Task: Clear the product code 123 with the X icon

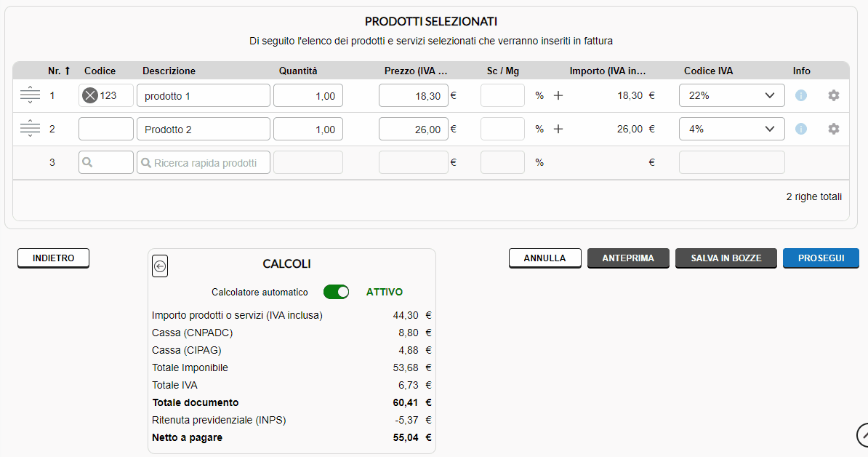Action: coord(89,95)
